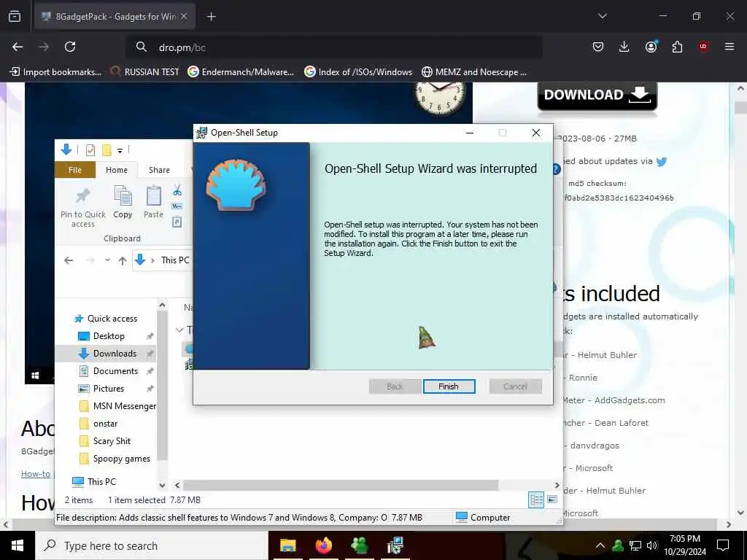Click the navigation pane scroll up arrow
The width and height of the screenshot is (747, 560).
coord(162,306)
